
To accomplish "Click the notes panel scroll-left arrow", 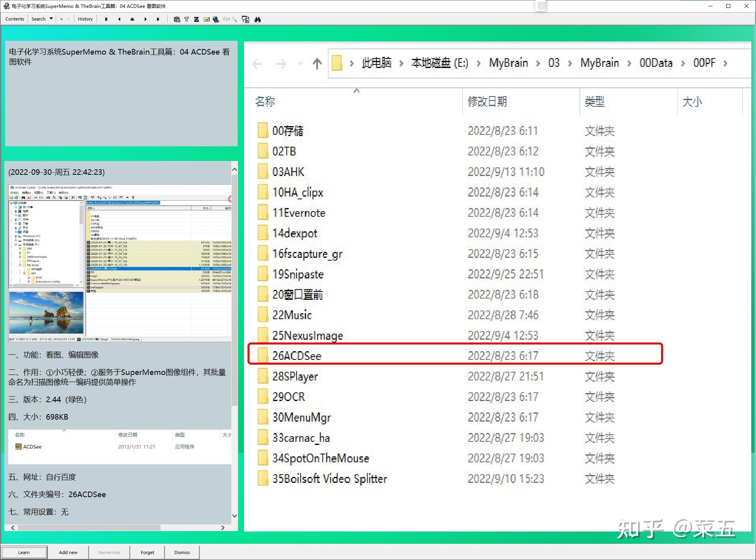I will click(x=13, y=528).
